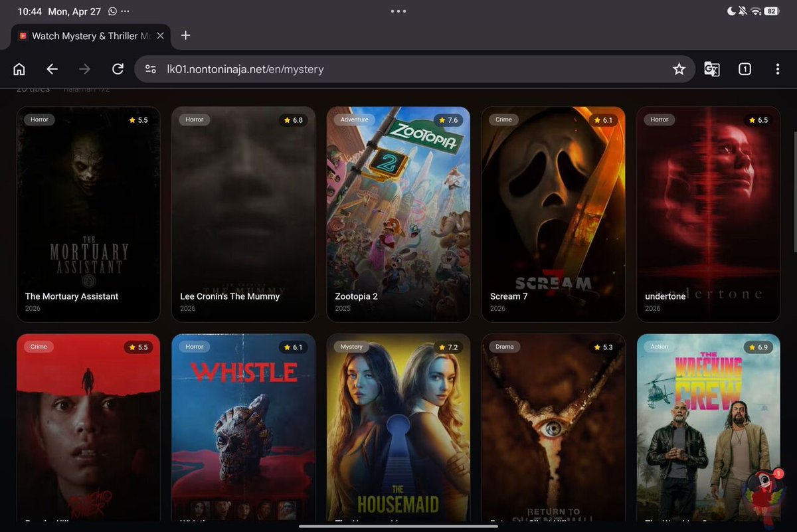Click the forward arrow button
Screen dimensions: 797x532
point(84,69)
